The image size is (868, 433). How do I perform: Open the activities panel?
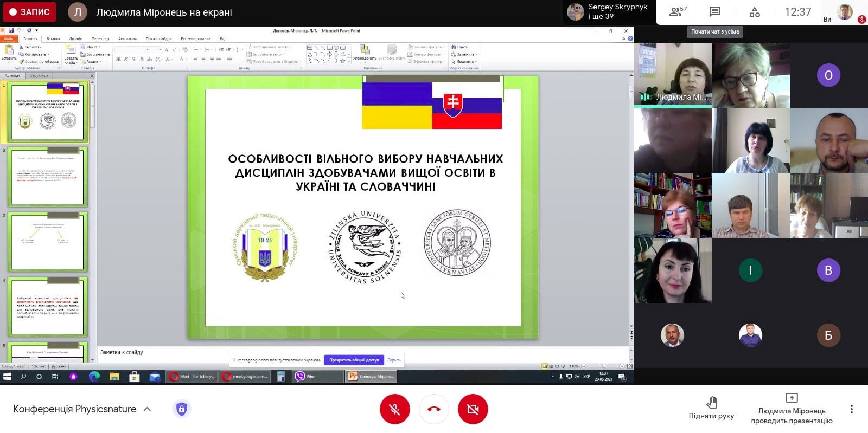pyautogui.click(x=755, y=12)
